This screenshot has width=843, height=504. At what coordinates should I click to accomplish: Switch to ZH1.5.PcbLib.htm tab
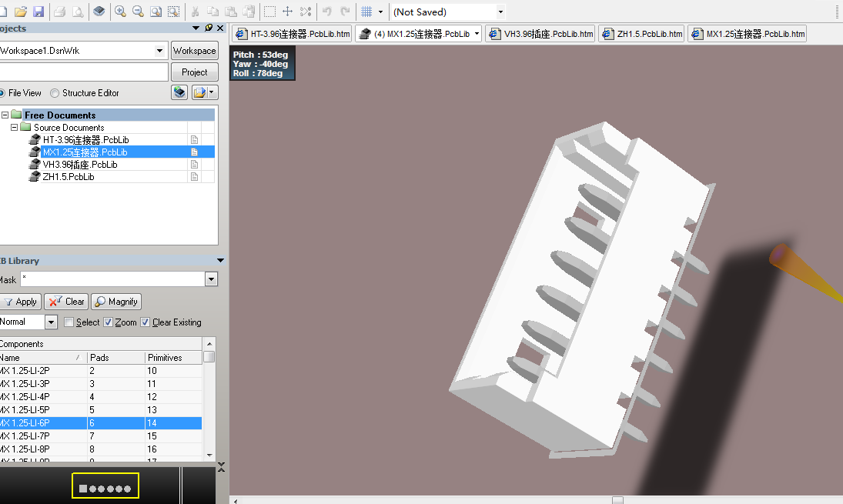[x=641, y=34]
